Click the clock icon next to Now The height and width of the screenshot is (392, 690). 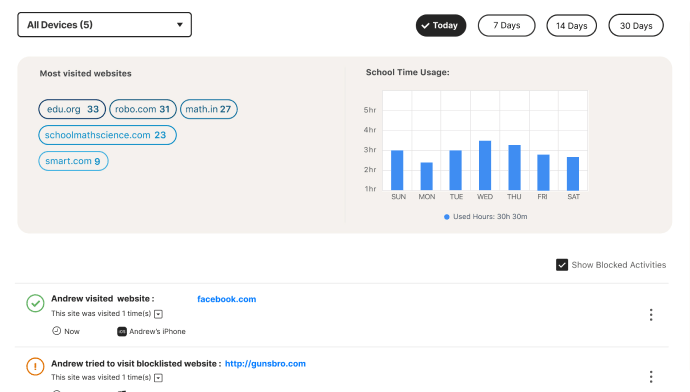(x=56, y=331)
